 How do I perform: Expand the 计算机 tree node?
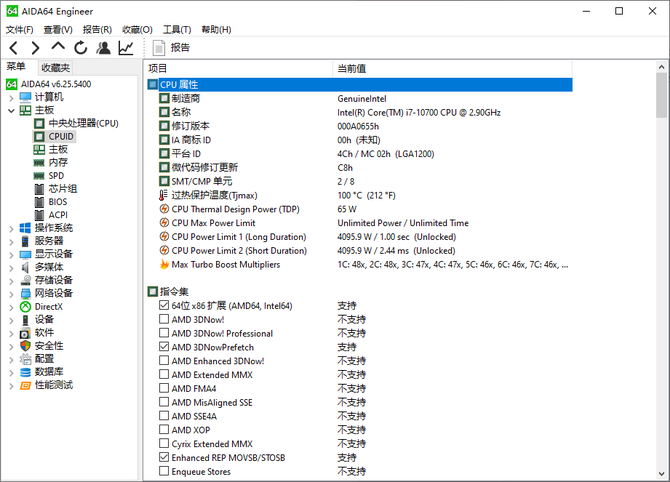pos(11,98)
